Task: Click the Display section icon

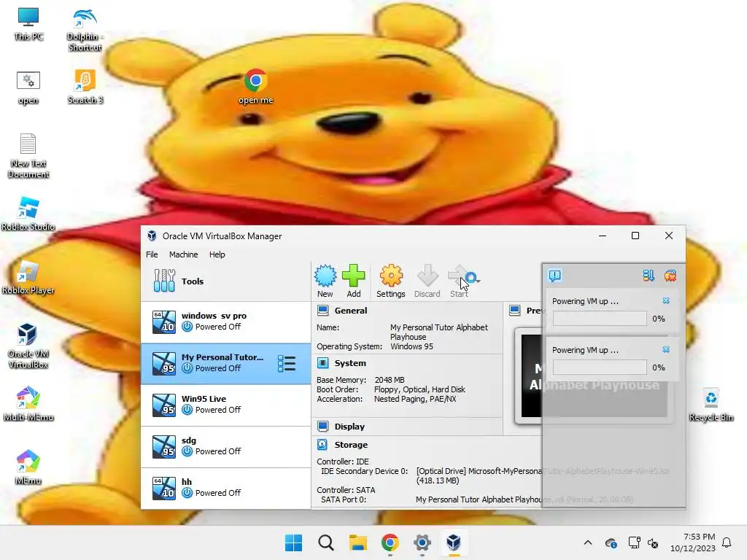Action: point(322,426)
